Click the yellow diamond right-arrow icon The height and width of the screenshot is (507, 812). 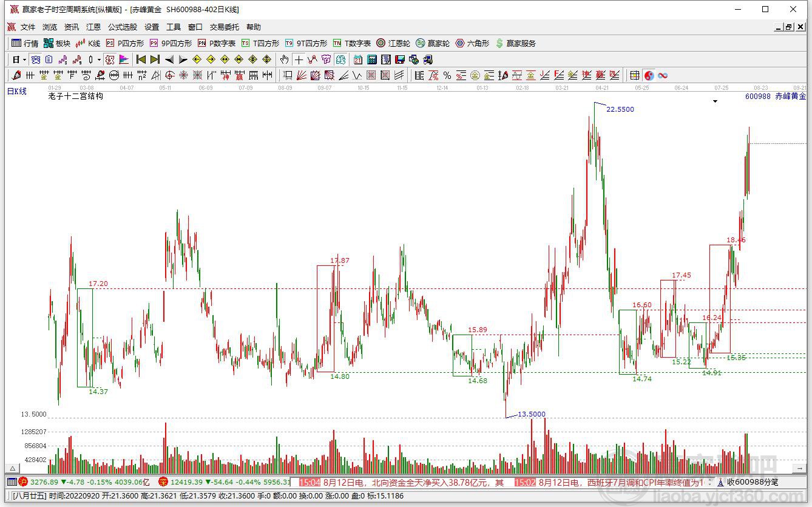211,60
